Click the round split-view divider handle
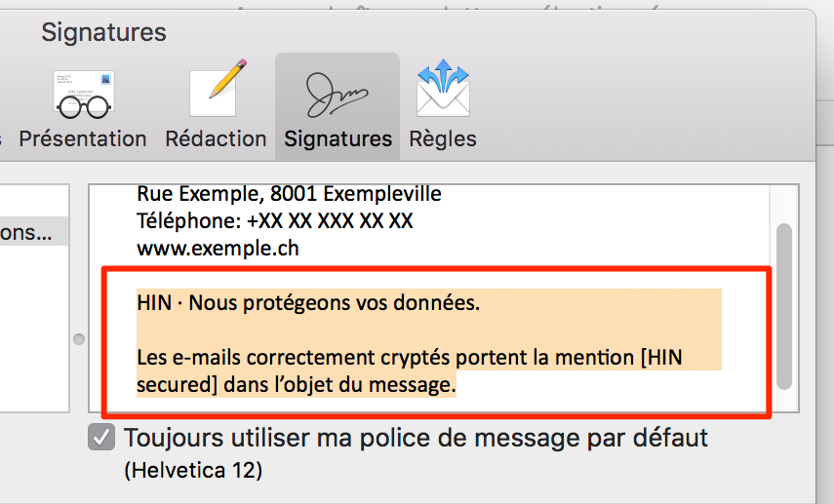The height and width of the screenshot is (504, 834). tap(79, 339)
